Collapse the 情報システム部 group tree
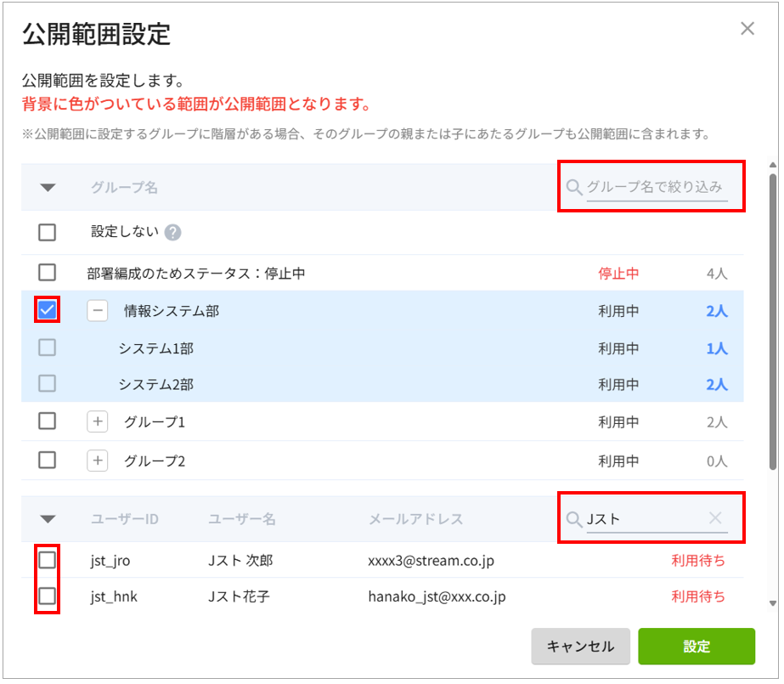This screenshot has height=684, width=784. pyautogui.click(x=98, y=310)
